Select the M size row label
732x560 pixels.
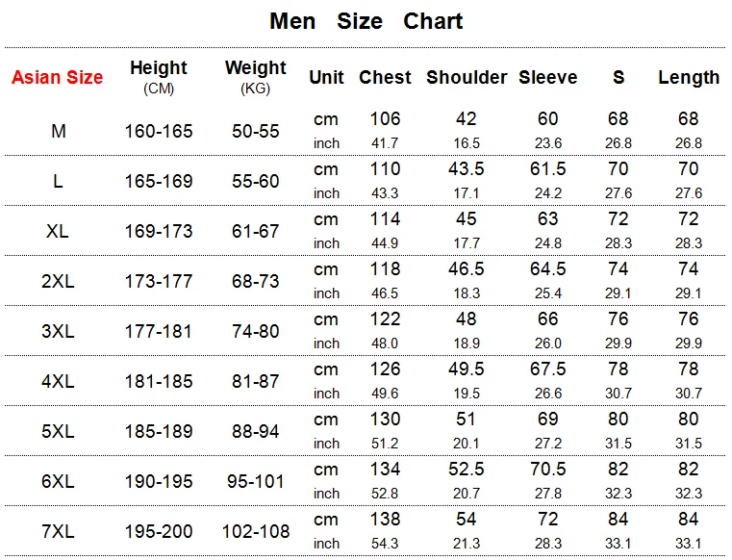click(58, 131)
